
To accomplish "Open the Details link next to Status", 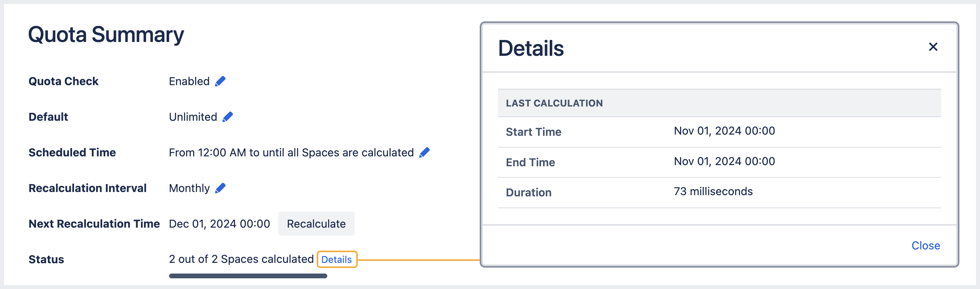I will [337, 259].
